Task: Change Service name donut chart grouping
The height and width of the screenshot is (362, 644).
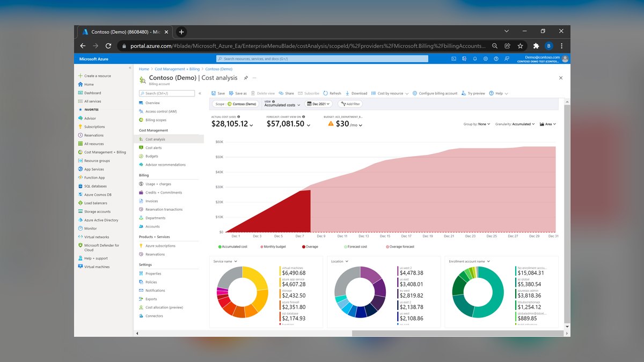Action: click(225, 261)
